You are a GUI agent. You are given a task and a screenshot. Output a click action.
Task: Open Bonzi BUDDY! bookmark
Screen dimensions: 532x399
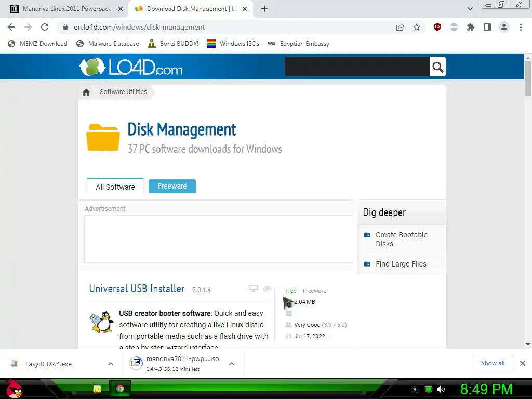coord(173,44)
